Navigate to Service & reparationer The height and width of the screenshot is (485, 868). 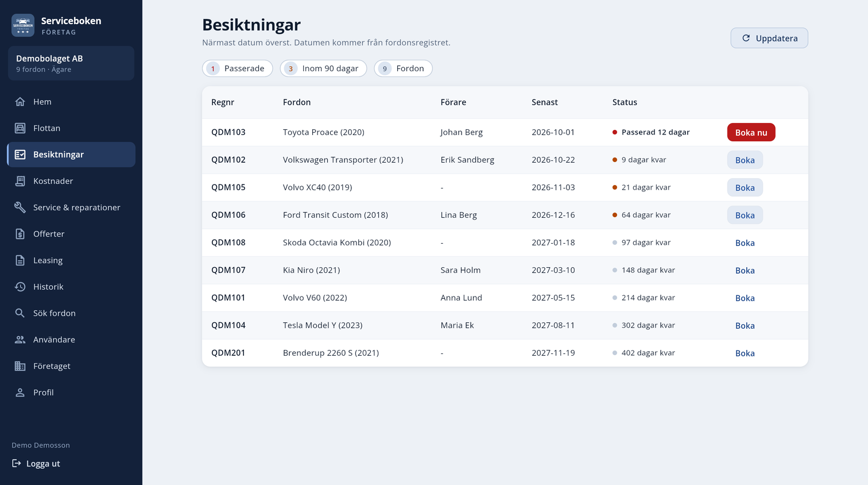71,207
